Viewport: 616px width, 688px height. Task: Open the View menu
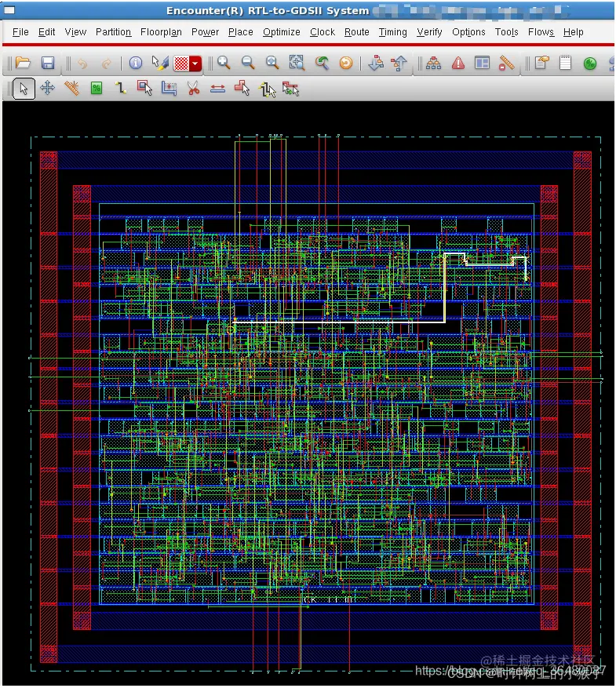point(75,32)
